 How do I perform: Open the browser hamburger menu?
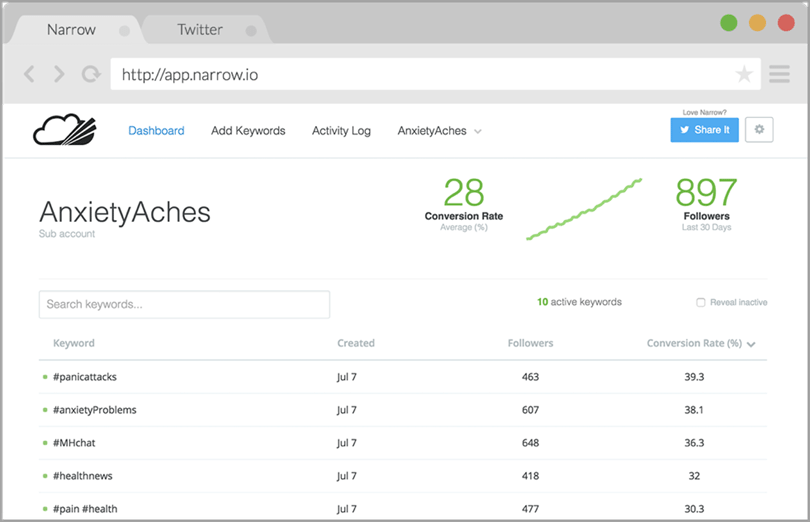click(779, 74)
